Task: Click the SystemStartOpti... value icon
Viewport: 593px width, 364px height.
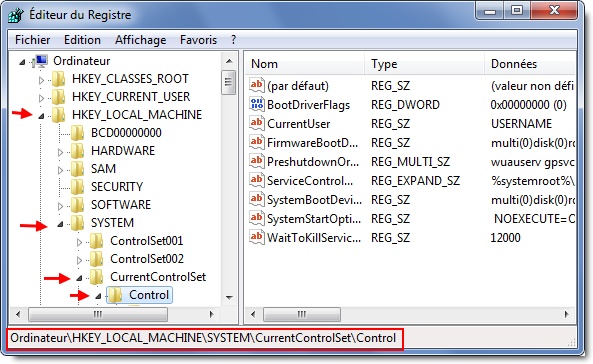Action: coord(256,218)
